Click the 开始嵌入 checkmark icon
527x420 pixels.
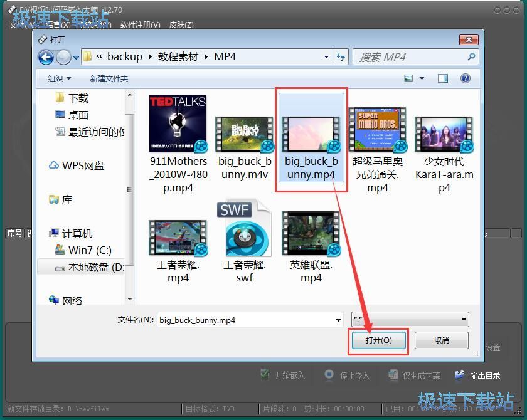[265, 374]
